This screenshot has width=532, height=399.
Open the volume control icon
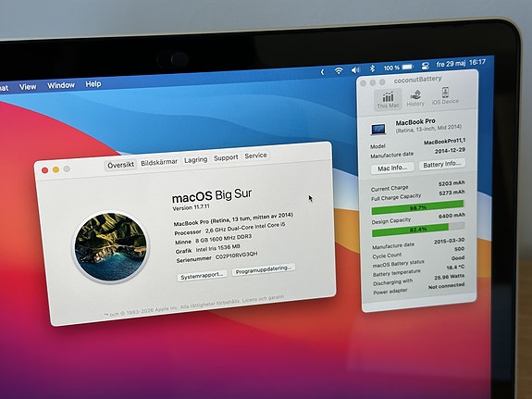click(355, 70)
